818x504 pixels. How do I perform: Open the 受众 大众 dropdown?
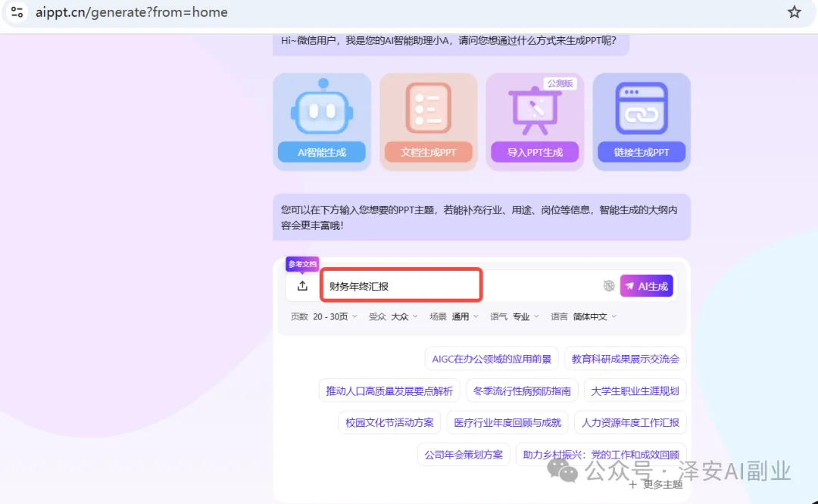(393, 316)
